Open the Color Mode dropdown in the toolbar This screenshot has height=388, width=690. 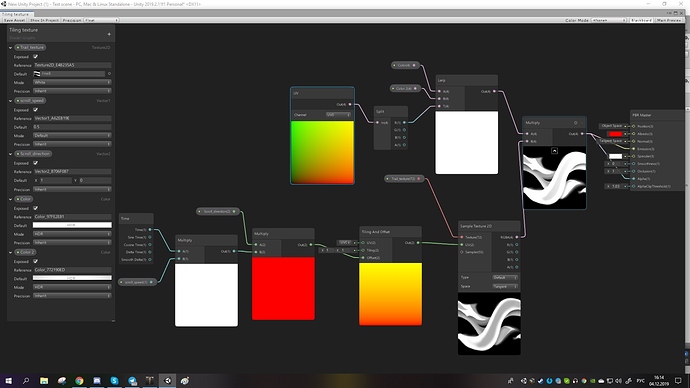click(609, 20)
